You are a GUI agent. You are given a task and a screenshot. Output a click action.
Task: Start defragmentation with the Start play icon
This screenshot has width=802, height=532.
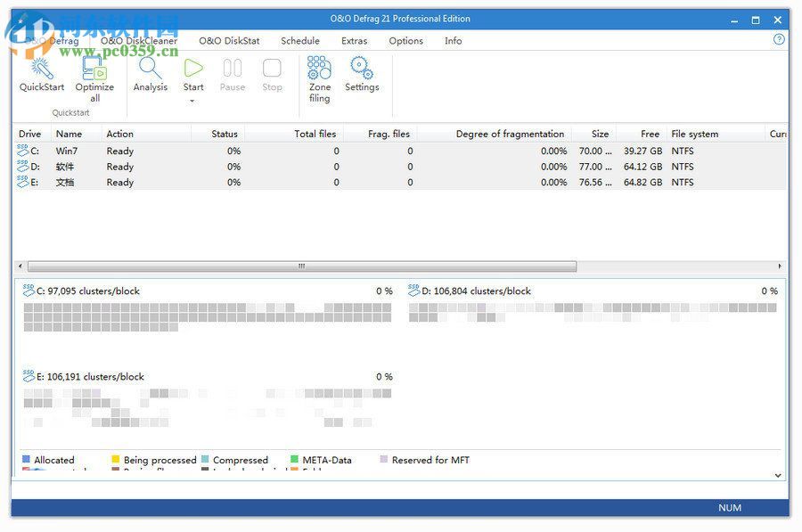[x=193, y=68]
